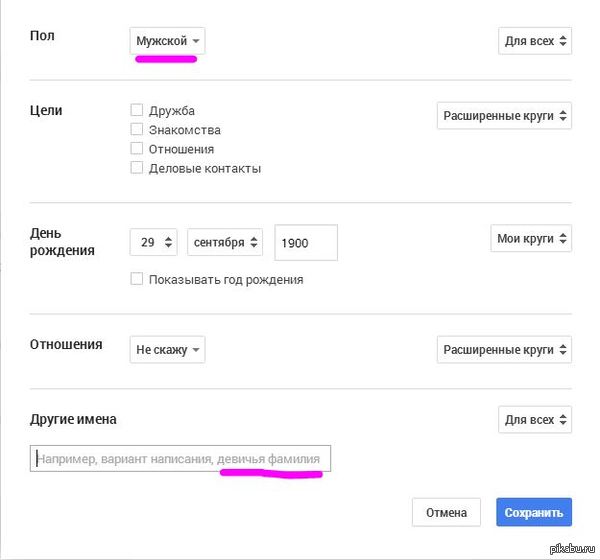
Task: Open the сентября month selector
Action: tap(225, 242)
